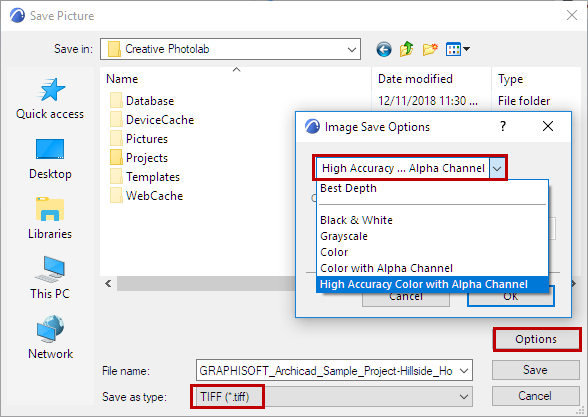Select This PC in the sidebar
Image resolution: width=588 pixels, height=417 pixels.
[x=50, y=278]
